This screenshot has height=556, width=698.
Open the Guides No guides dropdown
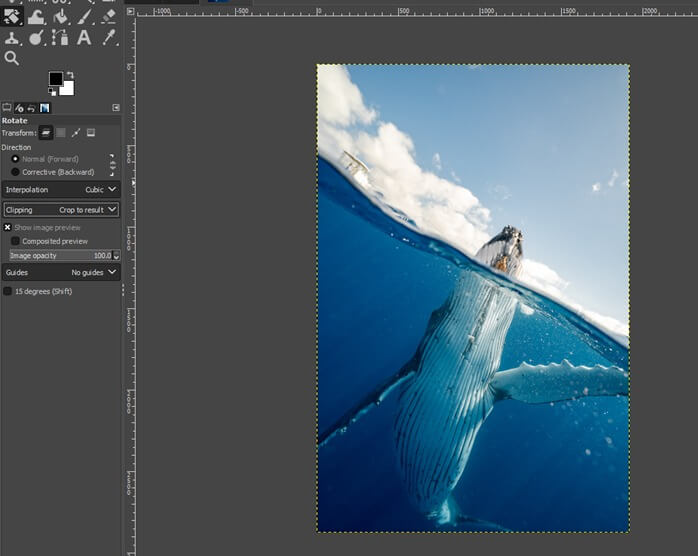[x=61, y=272]
